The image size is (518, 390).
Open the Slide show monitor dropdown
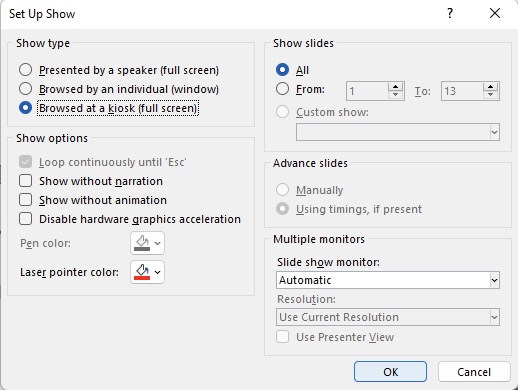[x=388, y=280]
